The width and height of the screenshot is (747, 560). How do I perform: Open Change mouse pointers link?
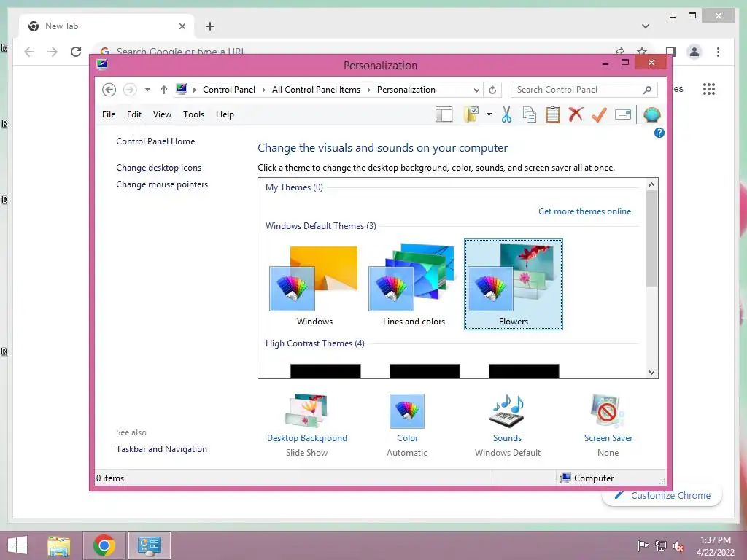tap(162, 184)
